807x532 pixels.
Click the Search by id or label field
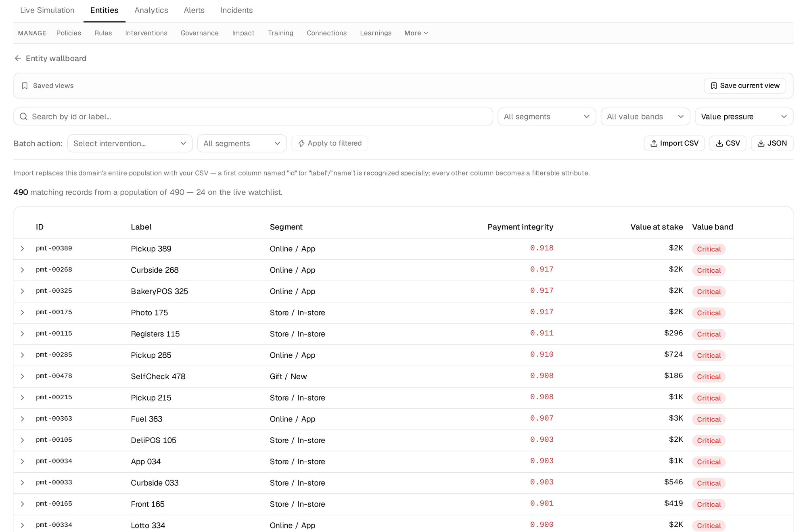tap(253, 117)
